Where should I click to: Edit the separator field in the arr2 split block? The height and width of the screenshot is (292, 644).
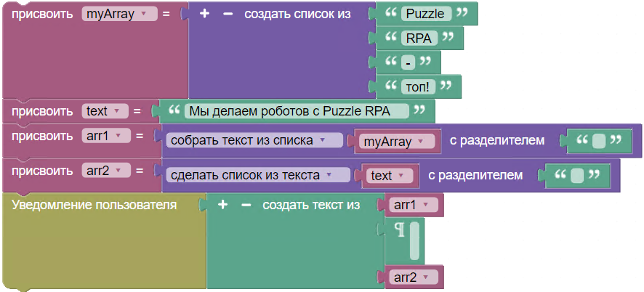coord(577,176)
